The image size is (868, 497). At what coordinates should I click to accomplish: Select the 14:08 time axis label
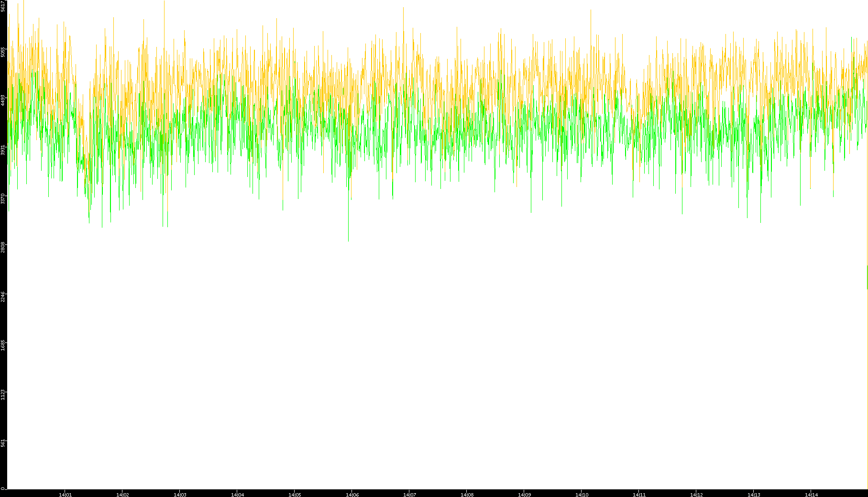coord(467,495)
